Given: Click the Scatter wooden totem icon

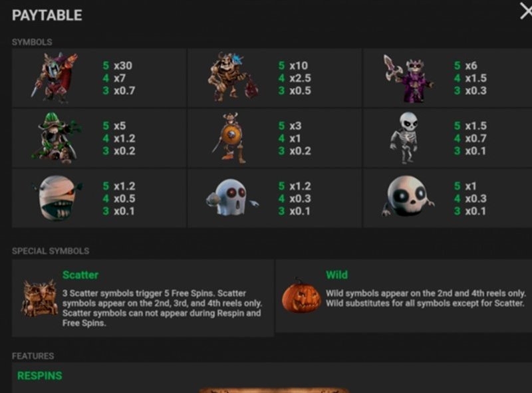Looking at the screenshot, I should point(39,299).
